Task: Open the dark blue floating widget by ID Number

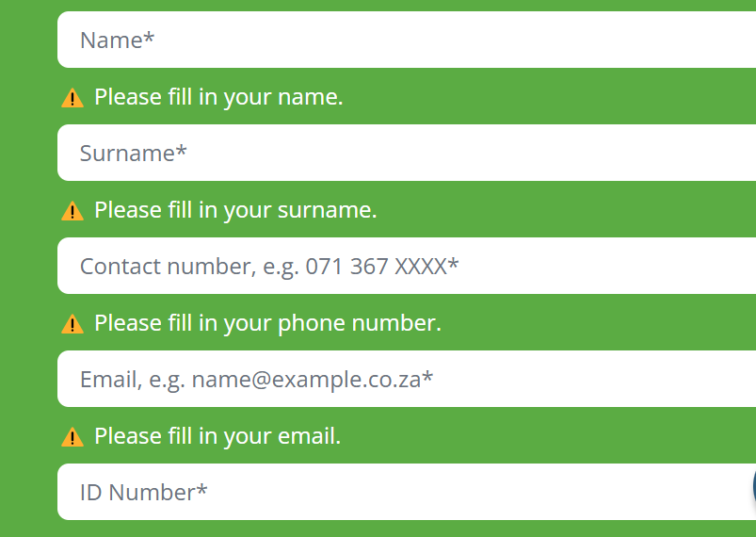Action: coord(754,486)
